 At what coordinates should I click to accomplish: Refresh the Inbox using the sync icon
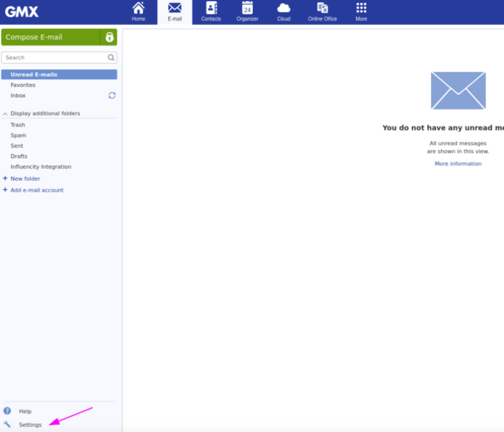click(x=112, y=96)
